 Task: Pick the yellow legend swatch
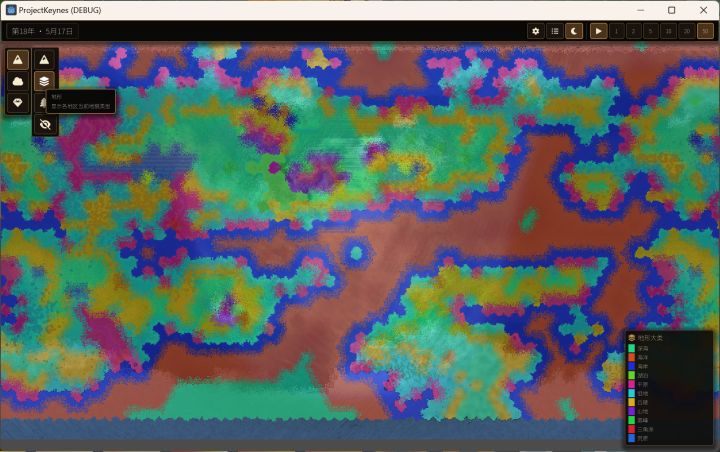point(631,402)
